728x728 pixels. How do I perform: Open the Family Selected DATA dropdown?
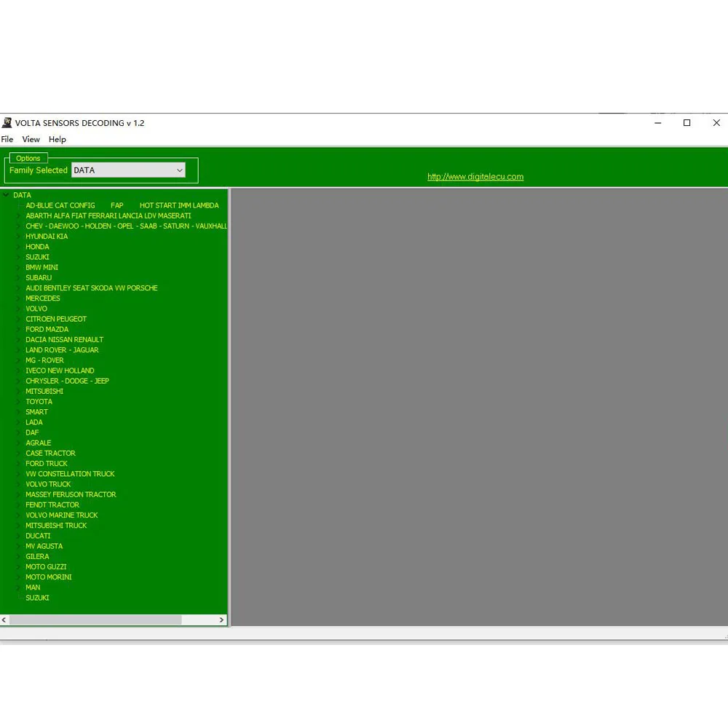click(x=129, y=170)
